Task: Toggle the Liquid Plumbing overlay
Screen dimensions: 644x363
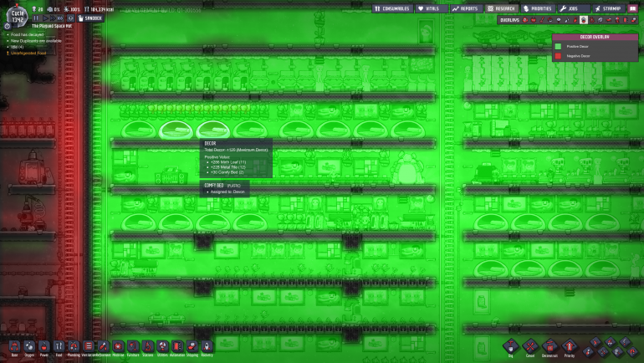Action: [x=567, y=20]
